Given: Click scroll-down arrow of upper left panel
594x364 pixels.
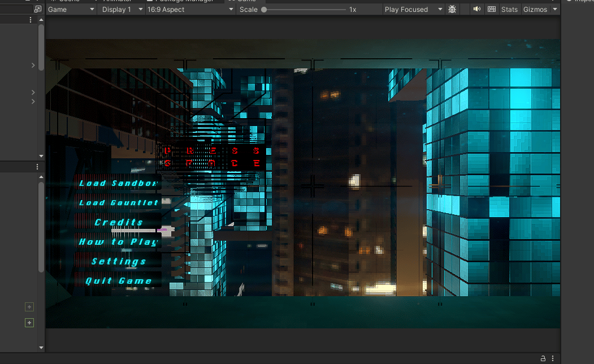Looking at the screenshot, I should 41,156.
